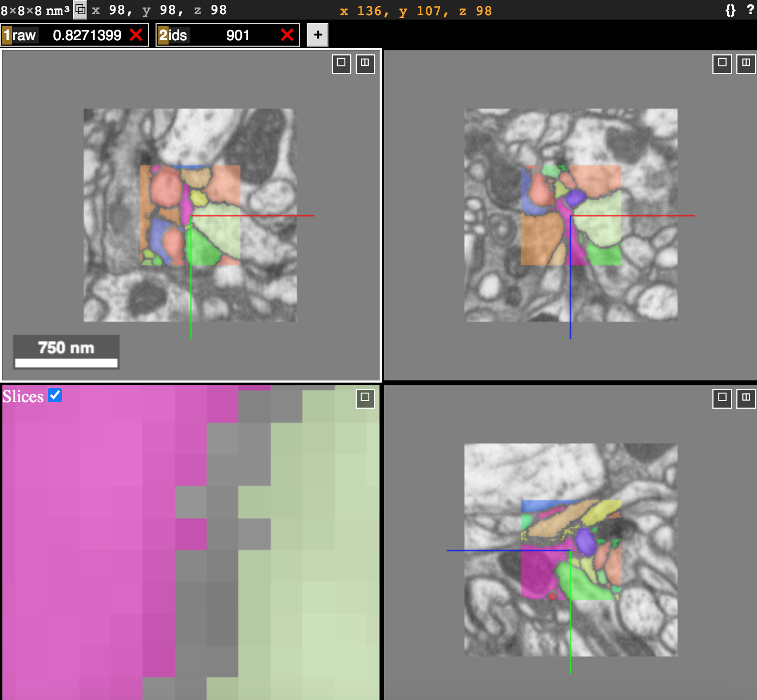757x700 pixels.
Task: Click the copy-position icon beside the dimensions
Action: (80, 9)
